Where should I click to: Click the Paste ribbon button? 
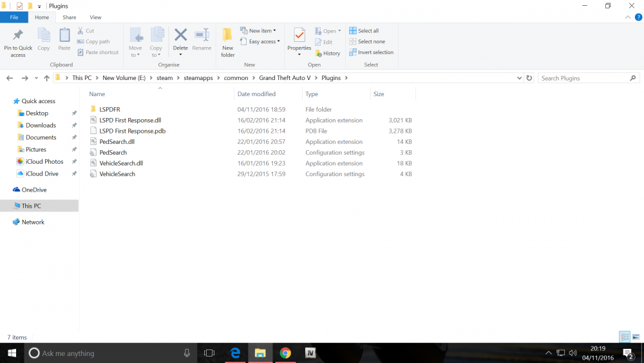pyautogui.click(x=64, y=39)
